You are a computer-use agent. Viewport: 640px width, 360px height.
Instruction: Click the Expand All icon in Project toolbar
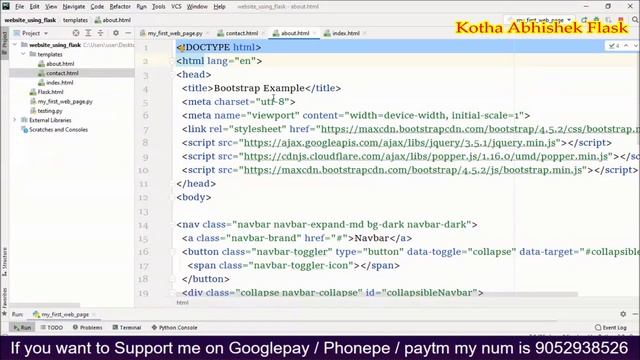[88, 33]
